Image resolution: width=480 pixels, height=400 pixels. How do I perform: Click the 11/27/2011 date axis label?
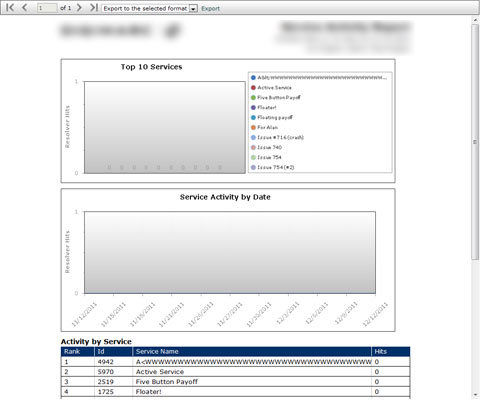pos(230,314)
